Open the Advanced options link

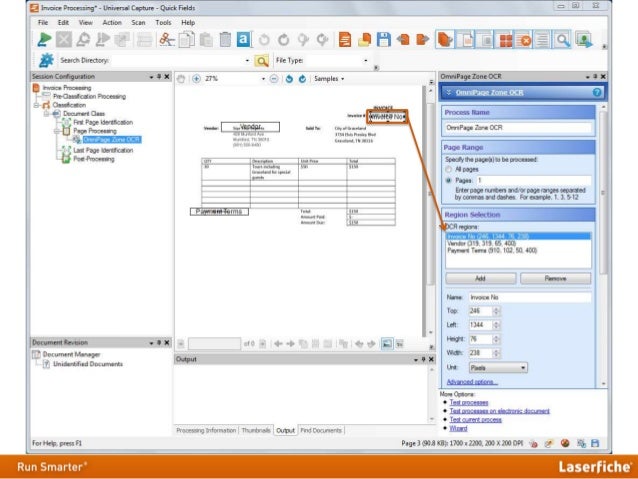(472, 382)
